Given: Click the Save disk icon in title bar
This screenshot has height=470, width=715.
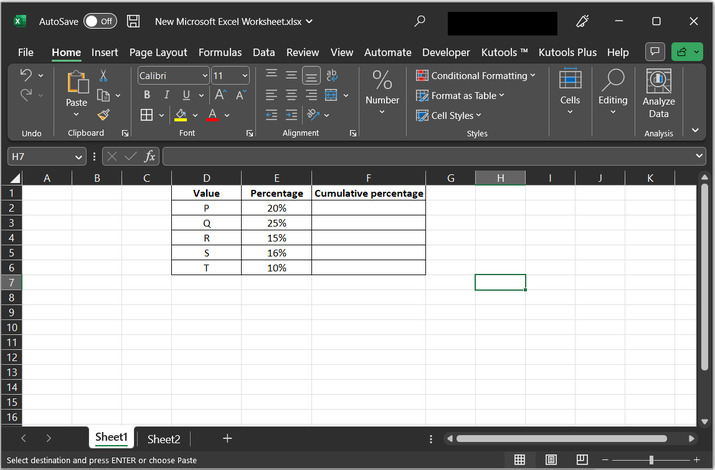Looking at the screenshot, I should coord(134,21).
